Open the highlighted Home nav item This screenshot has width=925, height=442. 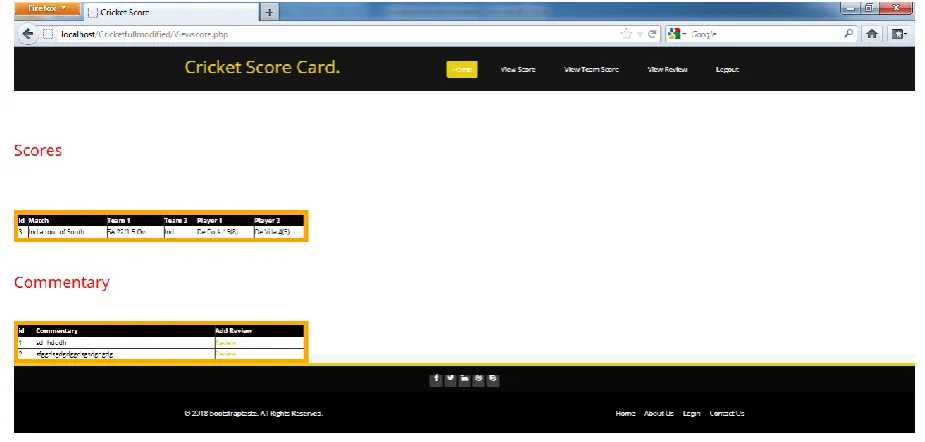[461, 69]
